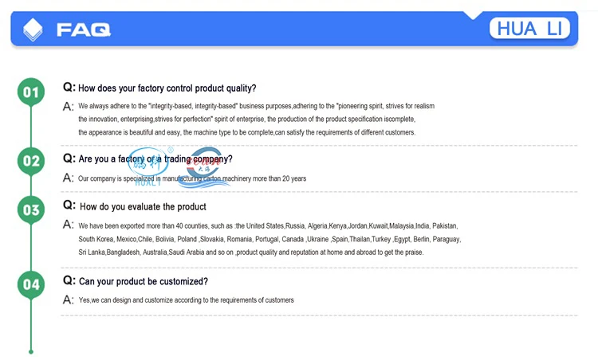Image resolution: width=598 pixels, height=364 pixels.
Task: Select the "How do you evaluate the product" question
Action: click(x=143, y=206)
